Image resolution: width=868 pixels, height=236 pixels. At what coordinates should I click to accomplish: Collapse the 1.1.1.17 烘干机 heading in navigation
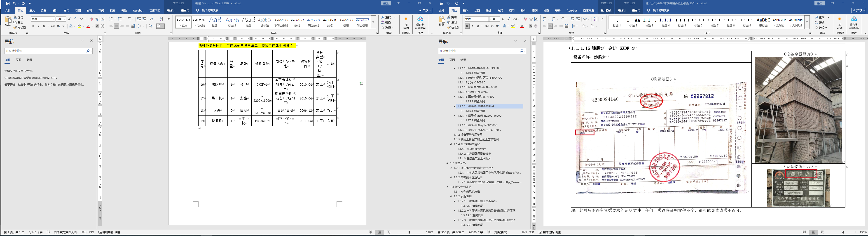coord(454,116)
